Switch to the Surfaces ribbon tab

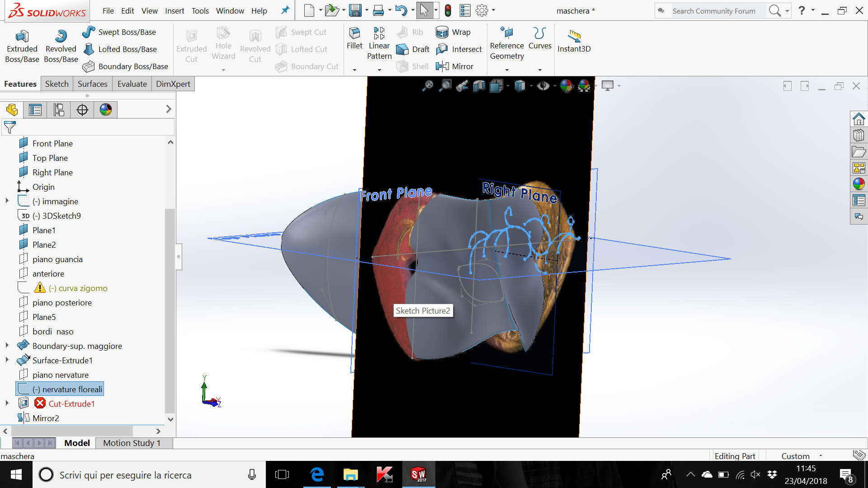coord(92,84)
